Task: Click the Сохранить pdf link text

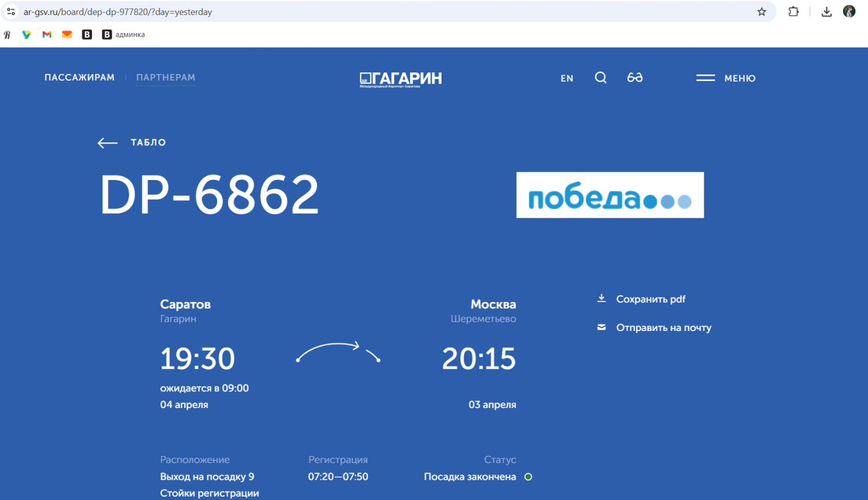Action: tap(650, 299)
